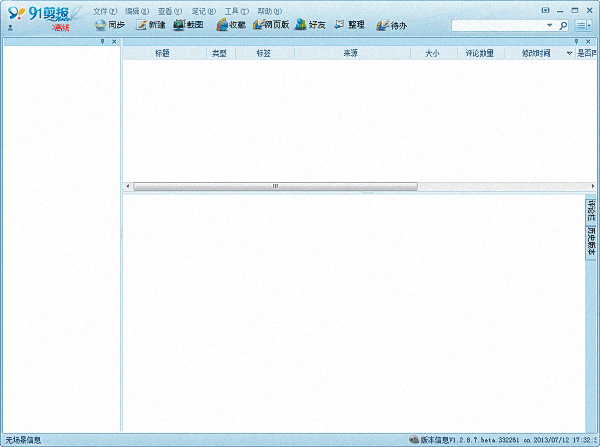
Task: Open the 查看 menu
Action: pos(170,11)
